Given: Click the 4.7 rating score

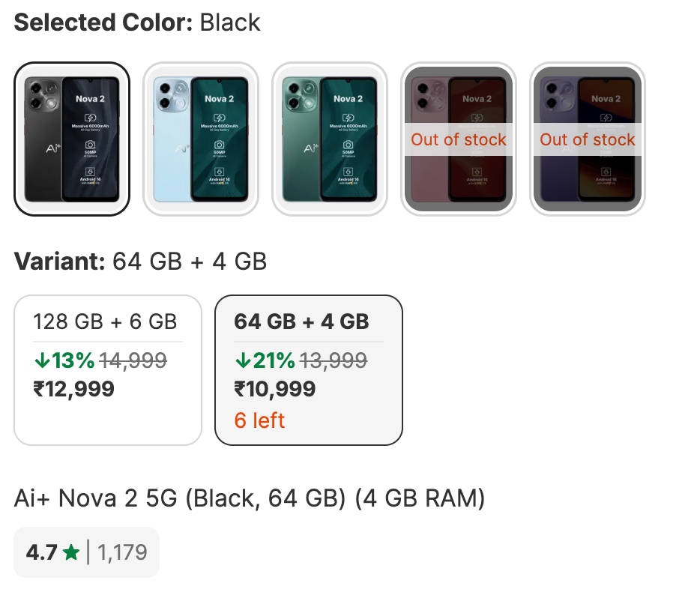Looking at the screenshot, I should click(41, 553).
